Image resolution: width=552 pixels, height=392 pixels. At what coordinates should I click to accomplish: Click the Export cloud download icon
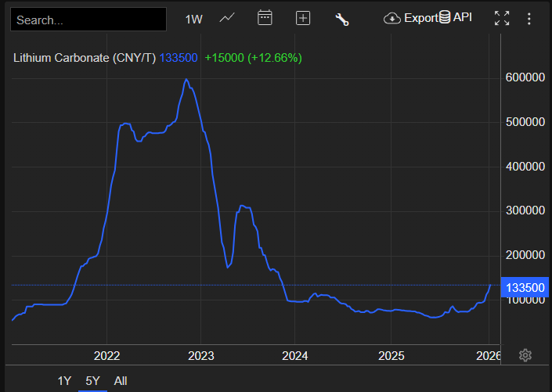click(x=392, y=18)
